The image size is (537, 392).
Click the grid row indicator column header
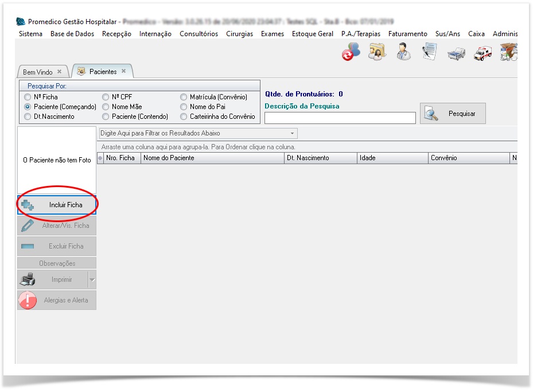[x=100, y=158]
